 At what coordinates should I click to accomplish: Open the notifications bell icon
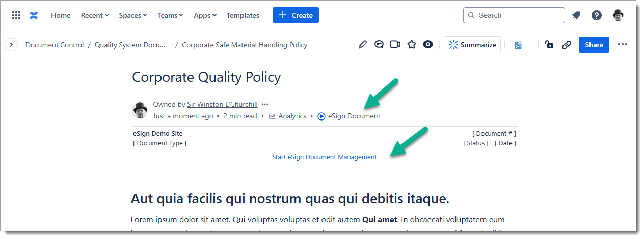576,15
